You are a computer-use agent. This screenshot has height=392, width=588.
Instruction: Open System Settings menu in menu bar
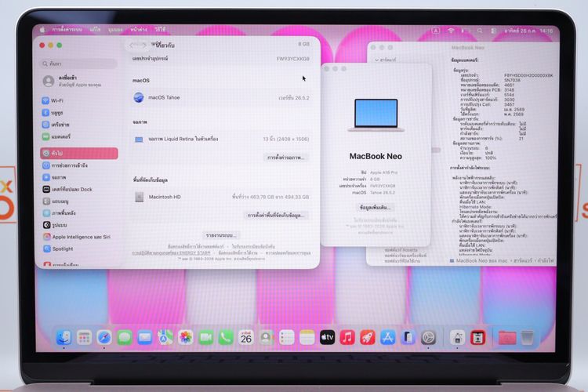[x=67, y=30]
